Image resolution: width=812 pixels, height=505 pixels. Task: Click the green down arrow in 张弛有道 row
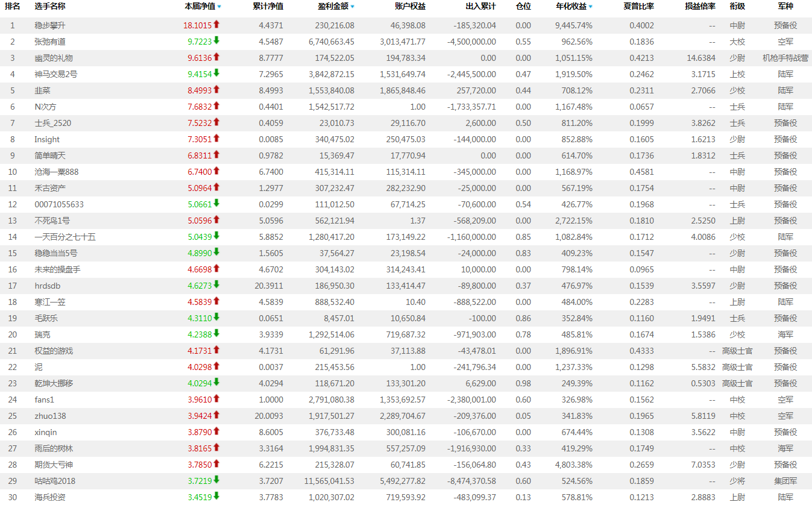click(x=216, y=41)
